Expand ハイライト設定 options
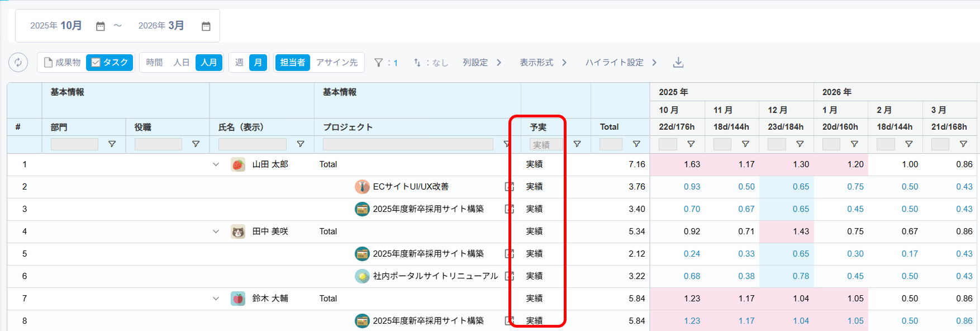This screenshot has width=980, height=331. (x=621, y=63)
